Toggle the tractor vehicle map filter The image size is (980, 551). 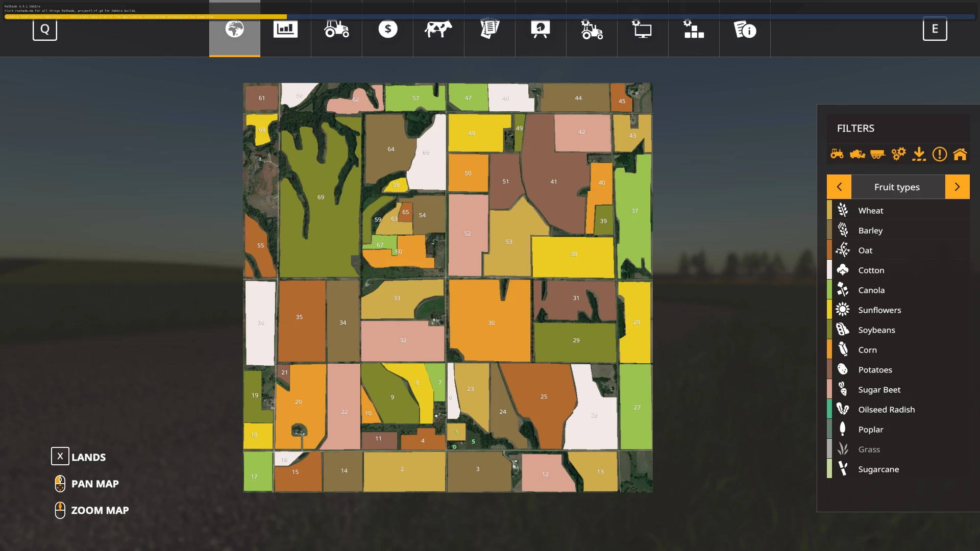pyautogui.click(x=837, y=154)
